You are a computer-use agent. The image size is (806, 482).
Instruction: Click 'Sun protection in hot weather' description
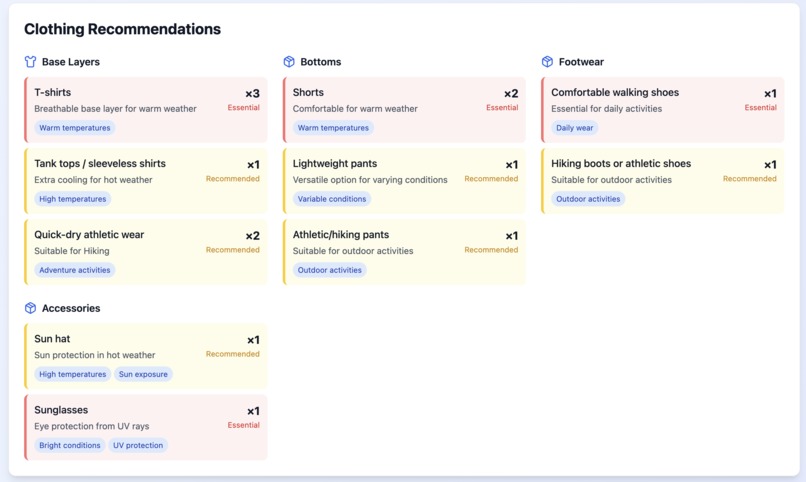point(95,355)
